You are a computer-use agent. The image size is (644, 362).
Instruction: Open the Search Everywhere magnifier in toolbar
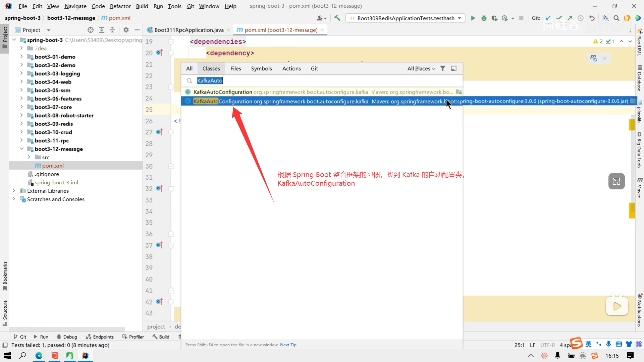[x=616, y=18]
